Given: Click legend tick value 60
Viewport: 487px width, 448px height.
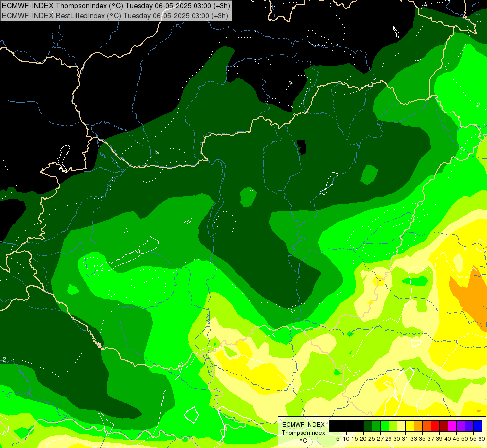Looking at the screenshot, I should click(482, 439).
